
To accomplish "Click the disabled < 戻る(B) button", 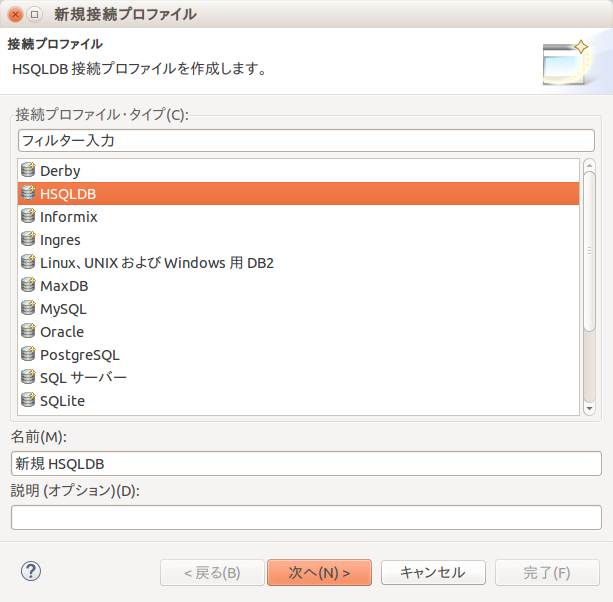I will pos(212,573).
